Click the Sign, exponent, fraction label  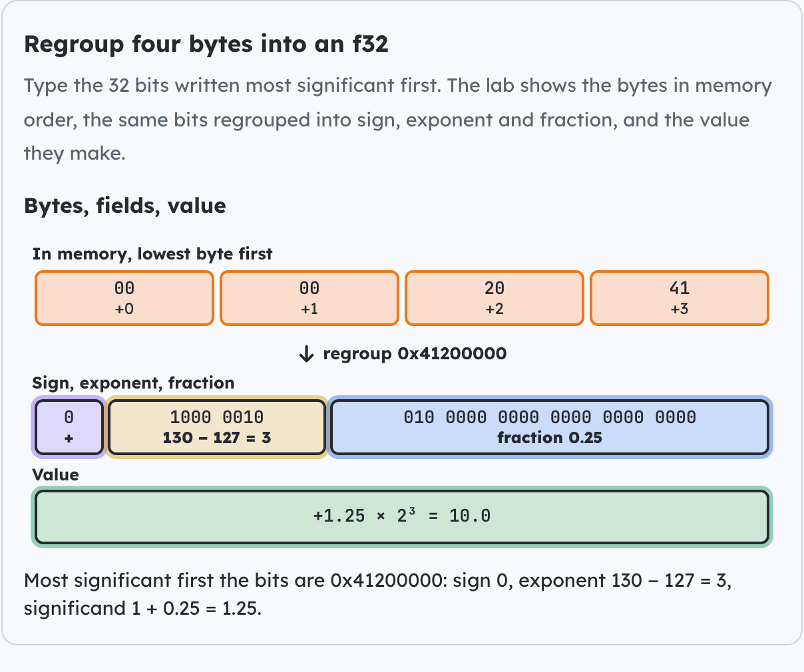133,383
